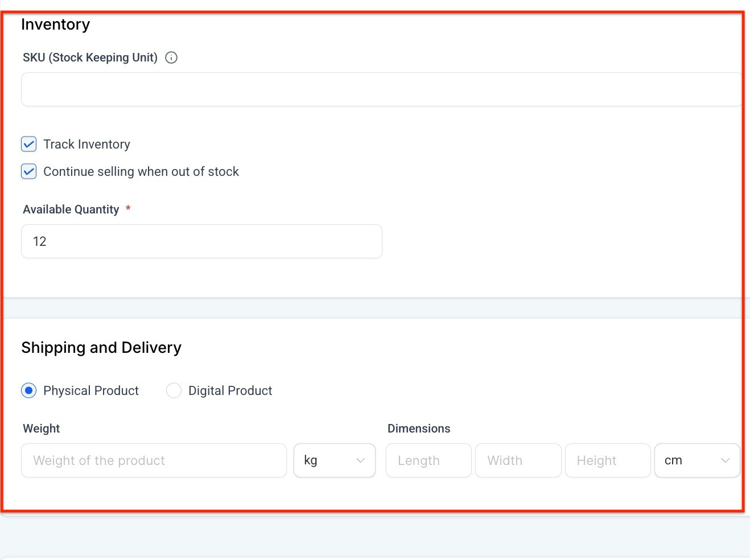Uncheck the Track Inventory checkbox
Screen dimensions: 750x560
(x=29, y=144)
